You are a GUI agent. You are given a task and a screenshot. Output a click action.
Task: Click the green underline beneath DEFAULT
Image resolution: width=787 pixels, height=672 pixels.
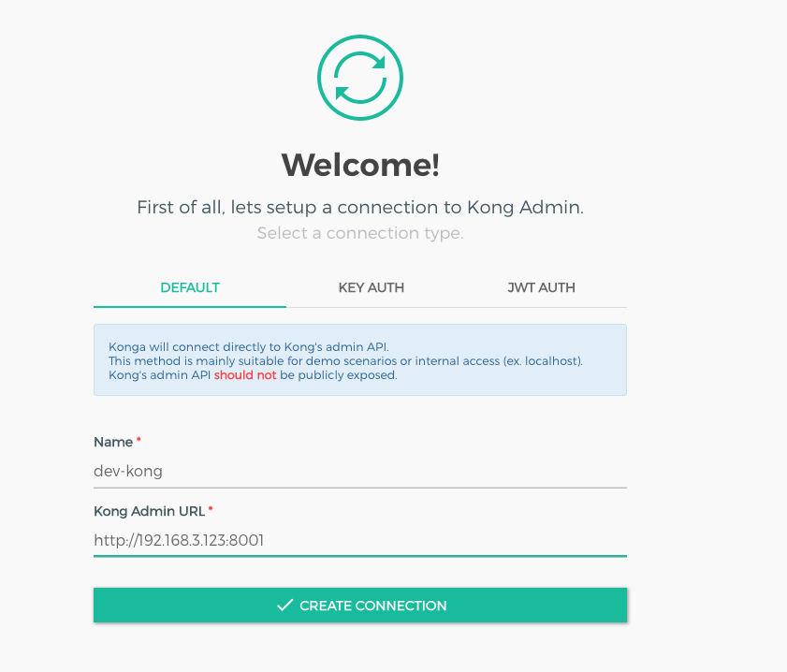[189, 304]
